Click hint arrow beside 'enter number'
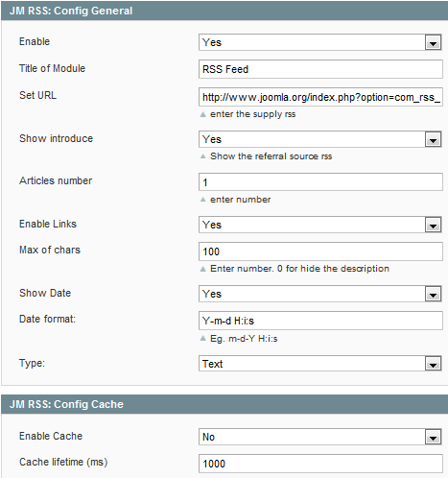The height and width of the screenshot is (478, 448). tap(202, 200)
